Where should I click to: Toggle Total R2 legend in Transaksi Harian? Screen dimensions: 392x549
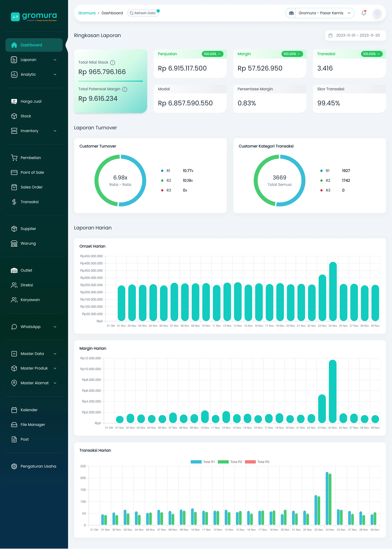[230, 462]
